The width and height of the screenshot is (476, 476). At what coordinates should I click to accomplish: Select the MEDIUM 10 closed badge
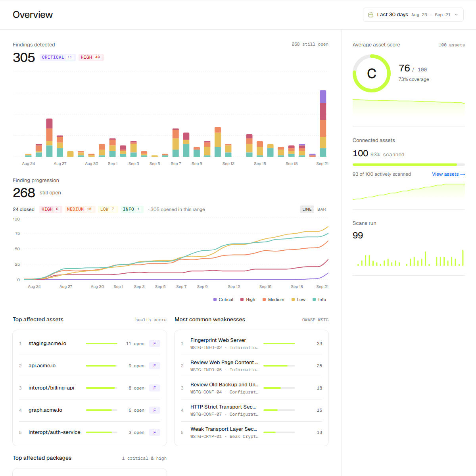tap(80, 209)
